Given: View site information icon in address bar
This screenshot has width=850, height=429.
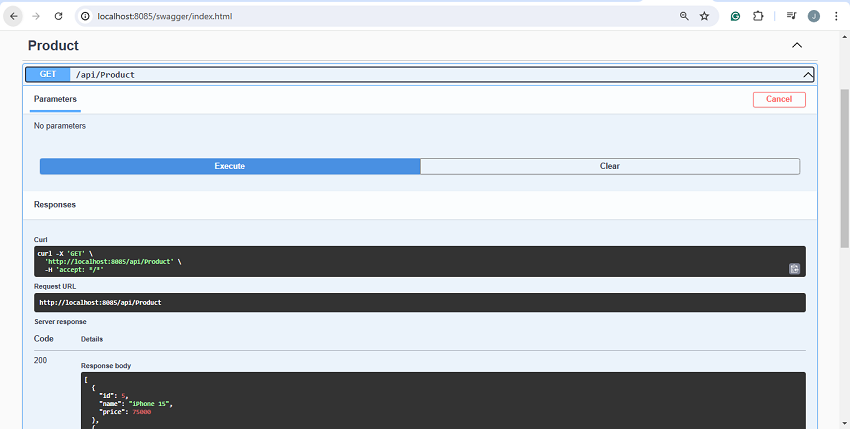Looking at the screenshot, I should point(85,16).
